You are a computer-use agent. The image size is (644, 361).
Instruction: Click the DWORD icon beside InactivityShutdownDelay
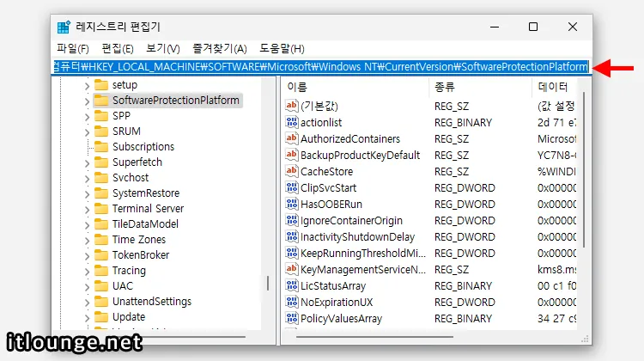(x=292, y=237)
